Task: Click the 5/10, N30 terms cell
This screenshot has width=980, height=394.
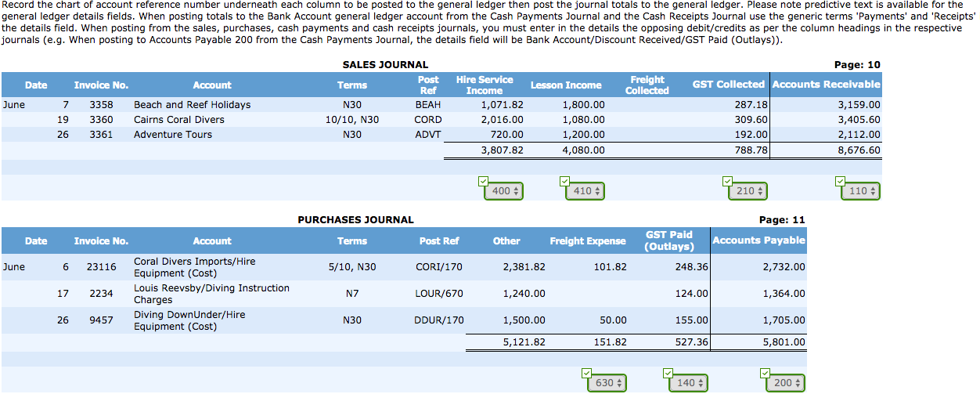Action: (x=352, y=267)
